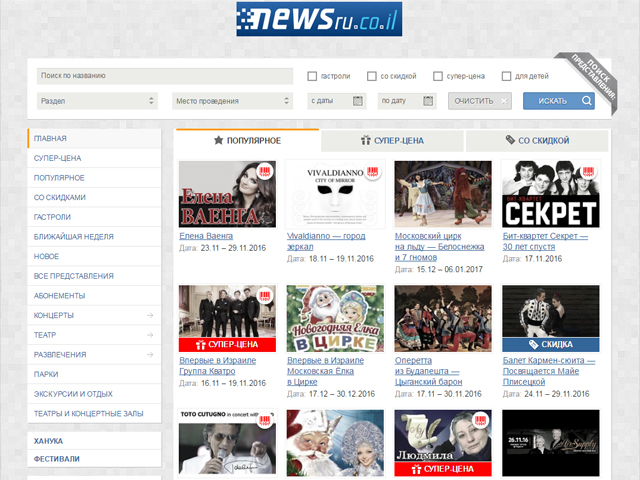Click the X icon on ОЧИСТИТЬ button
Viewport: 640px width, 480px height.
[504, 101]
